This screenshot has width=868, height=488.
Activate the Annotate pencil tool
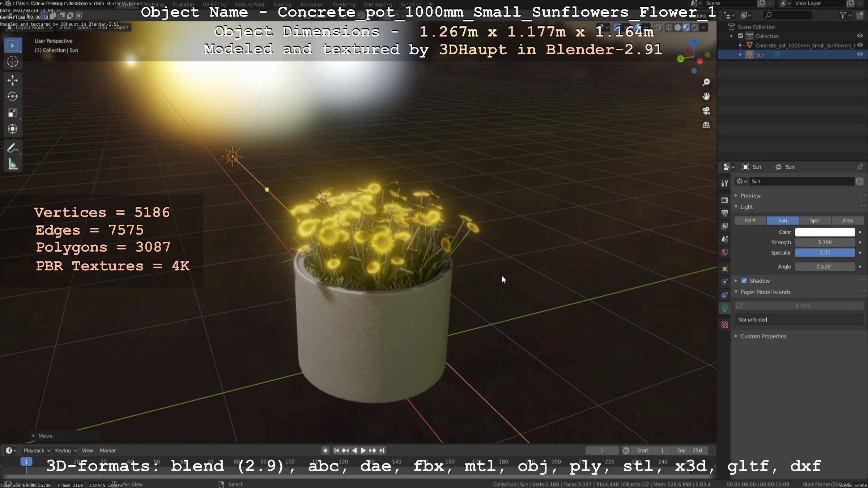point(13,148)
